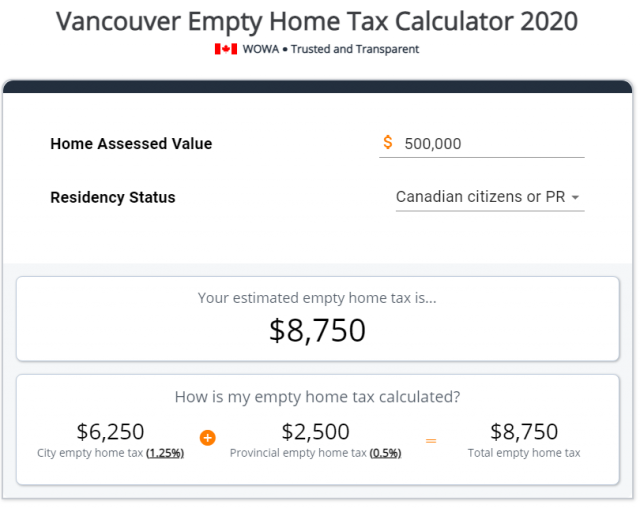
Task: Click the How is my empty home tax calculated heading
Action: [317, 397]
